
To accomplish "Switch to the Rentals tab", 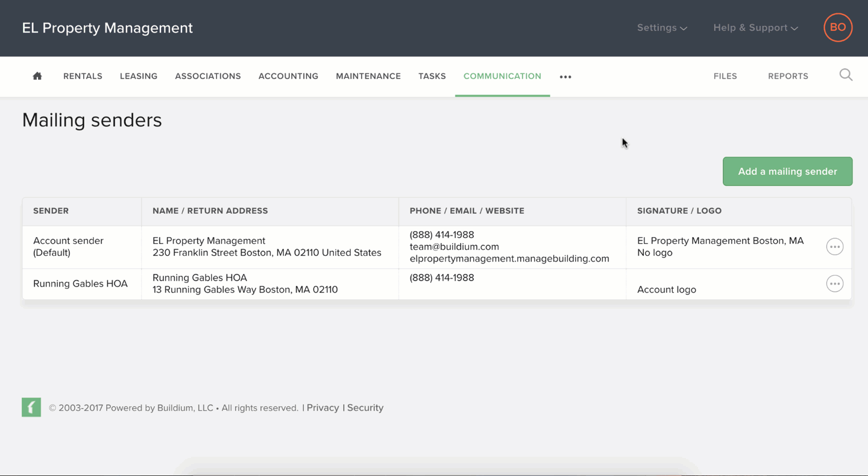I will click(x=83, y=76).
